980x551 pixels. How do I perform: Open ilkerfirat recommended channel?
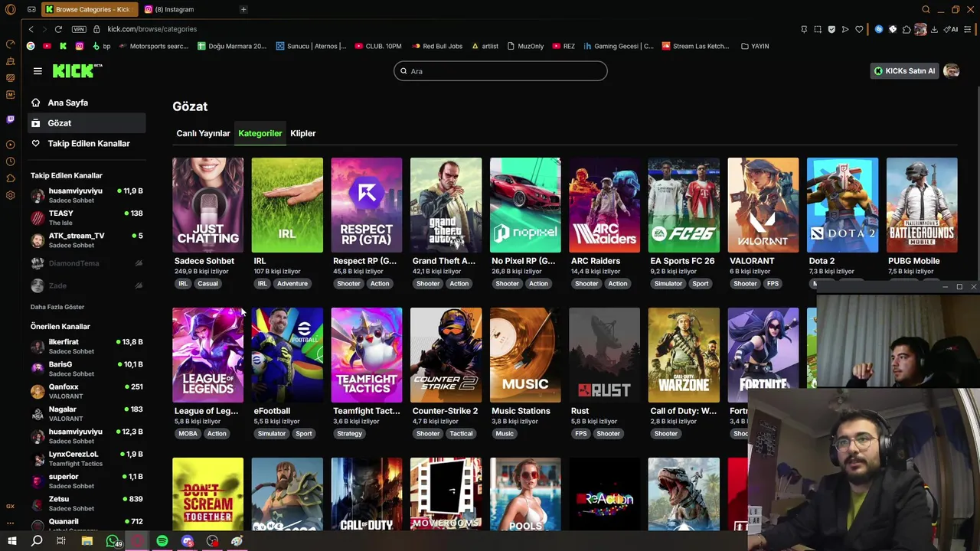(87, 347)
